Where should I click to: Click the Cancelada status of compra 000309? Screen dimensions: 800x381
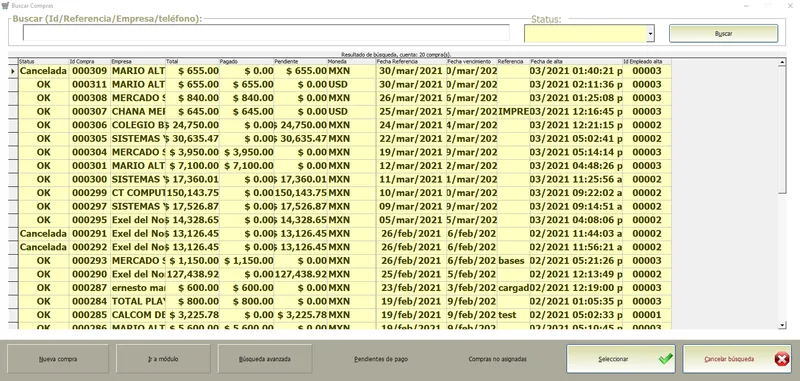click(43, 71)
